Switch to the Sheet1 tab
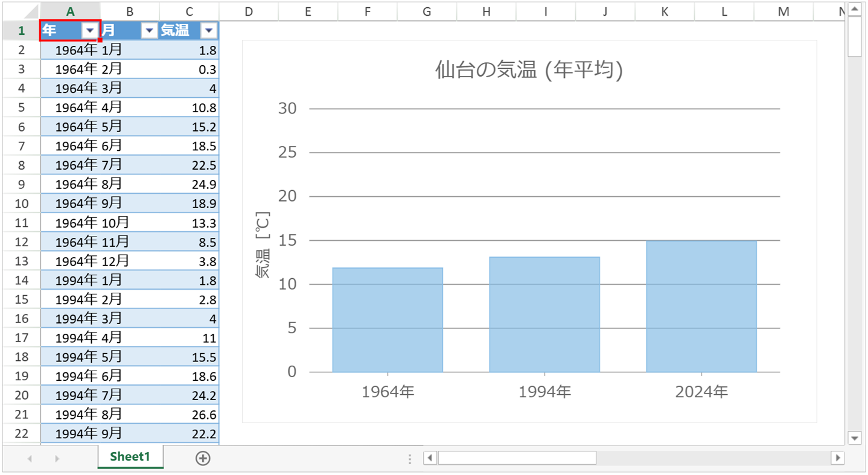Screen dimensions: 868x475 [x=130, y=457]
